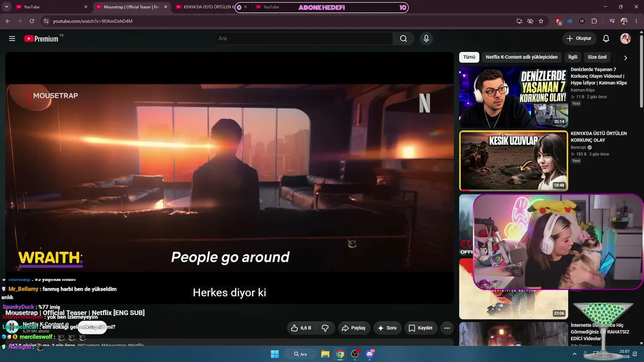Like the video with 6,6 B
The height and width of the screenshot is (362, 644).
[301, 328]
